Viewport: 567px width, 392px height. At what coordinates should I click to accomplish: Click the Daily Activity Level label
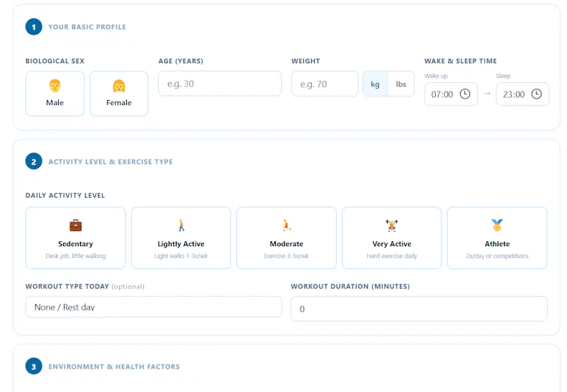(x=65, y=195)
